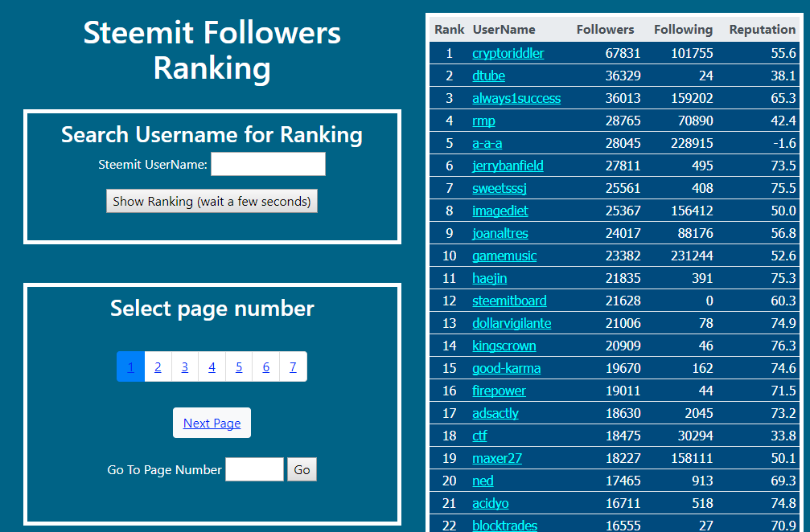This screenshot has width=810, height=532.
Task: Click the Steemit UserName input field
Action: 268,165
